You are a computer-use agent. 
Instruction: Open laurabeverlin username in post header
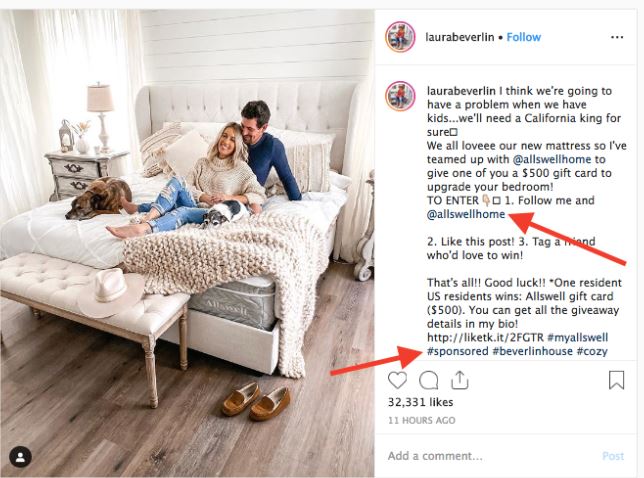(x=460, y=37)
